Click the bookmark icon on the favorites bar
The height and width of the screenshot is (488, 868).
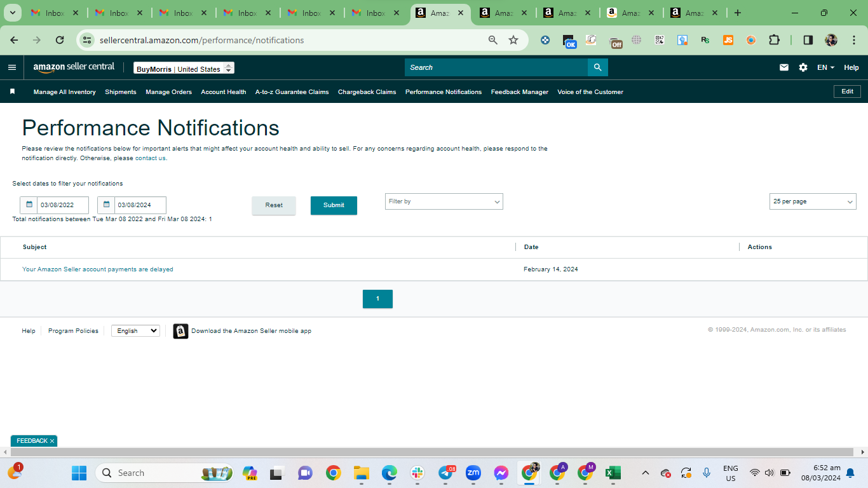12,91
